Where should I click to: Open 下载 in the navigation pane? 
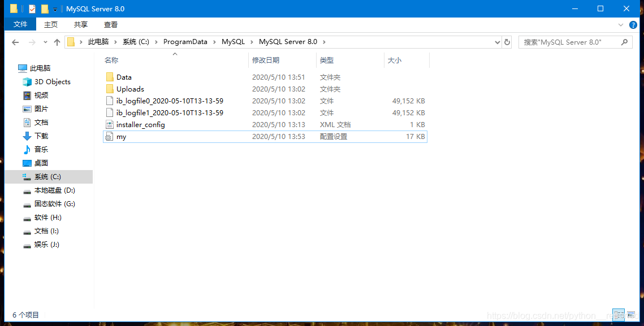point(41,136)
